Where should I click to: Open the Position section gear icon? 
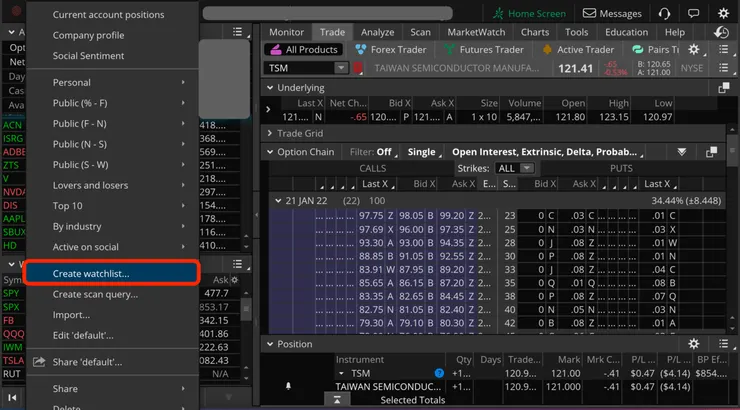(x=694, y=344)
